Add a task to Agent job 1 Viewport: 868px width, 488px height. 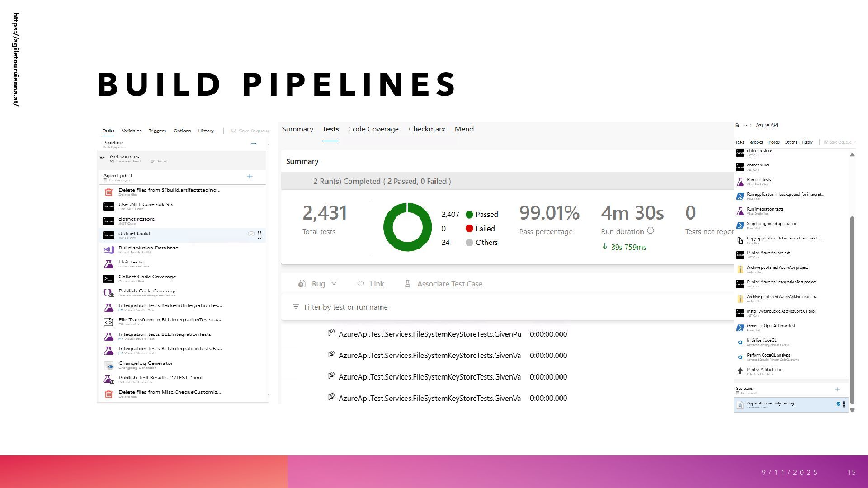click(250, 177)
